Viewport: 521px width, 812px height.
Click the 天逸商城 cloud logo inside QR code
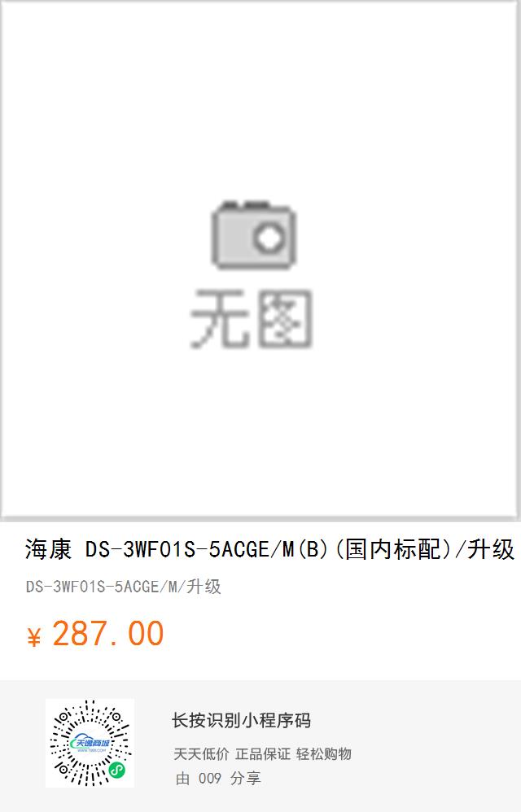click(x=90, y=744)
